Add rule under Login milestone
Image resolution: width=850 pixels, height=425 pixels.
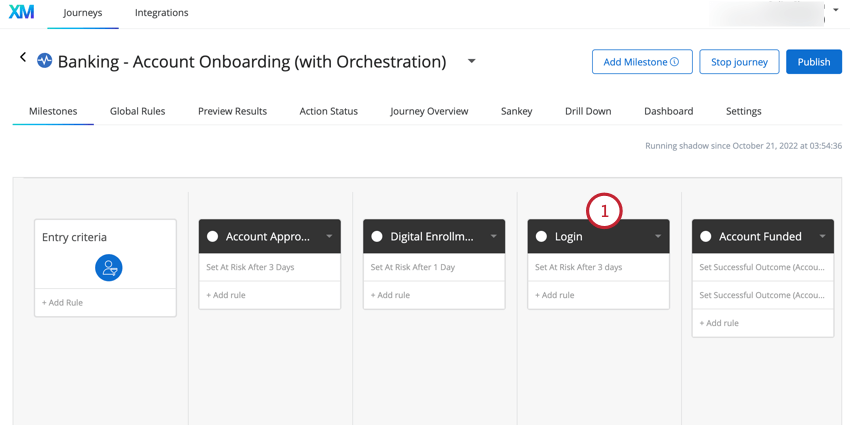pyautogui.click(x=555, y=295)
